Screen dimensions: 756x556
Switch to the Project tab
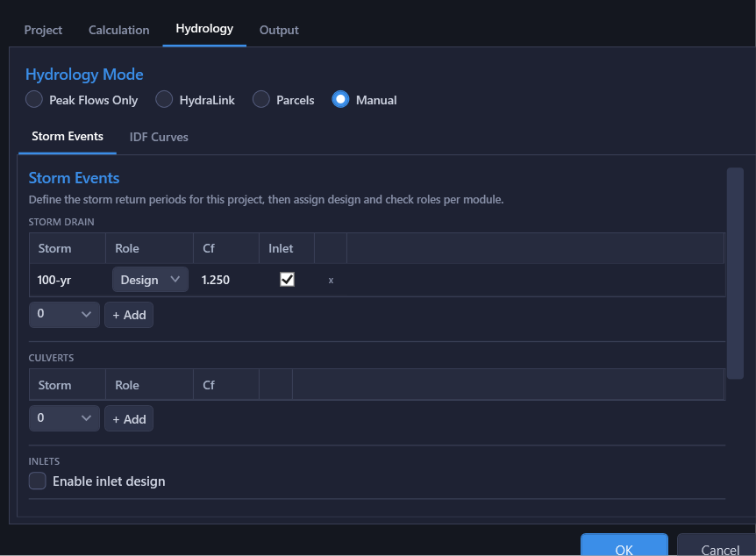tap(43, 30)
